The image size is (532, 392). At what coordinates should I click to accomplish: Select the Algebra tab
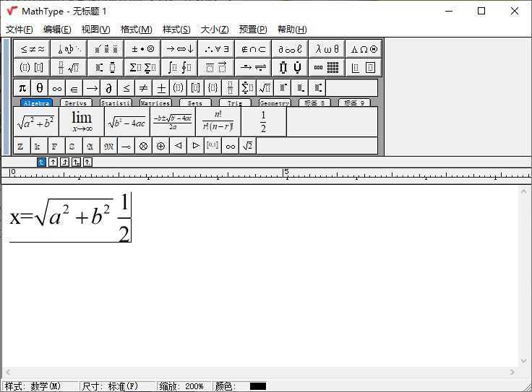point(36,103)
